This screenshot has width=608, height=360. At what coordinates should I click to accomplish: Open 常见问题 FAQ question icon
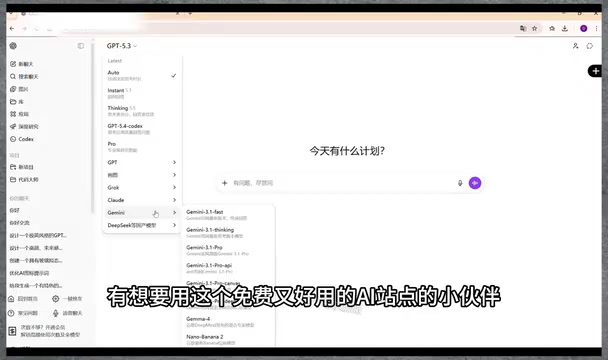tap(11, 313)
